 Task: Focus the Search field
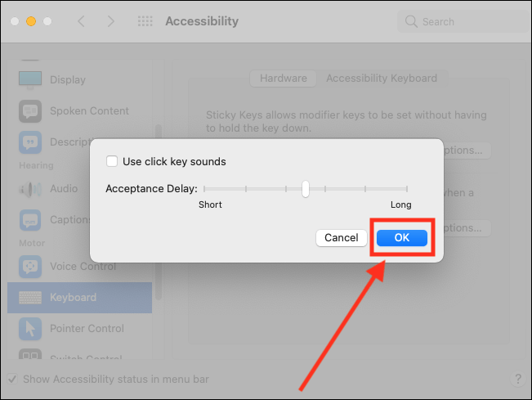pos(464,21)
